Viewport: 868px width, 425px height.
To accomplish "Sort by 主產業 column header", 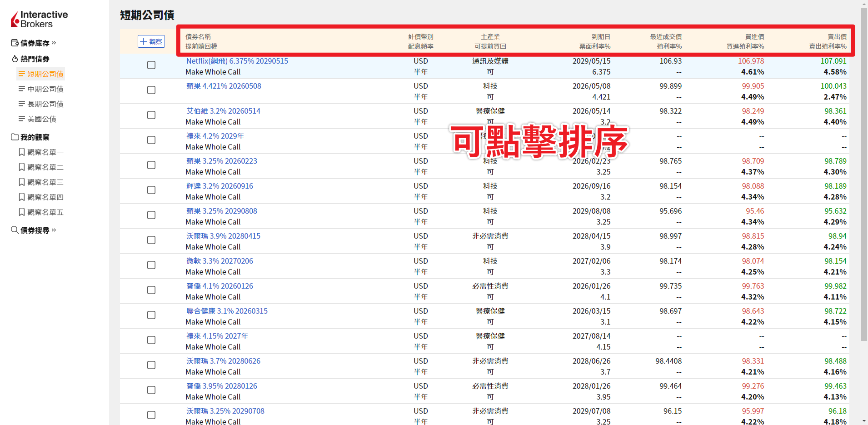I will coord(490,37).
